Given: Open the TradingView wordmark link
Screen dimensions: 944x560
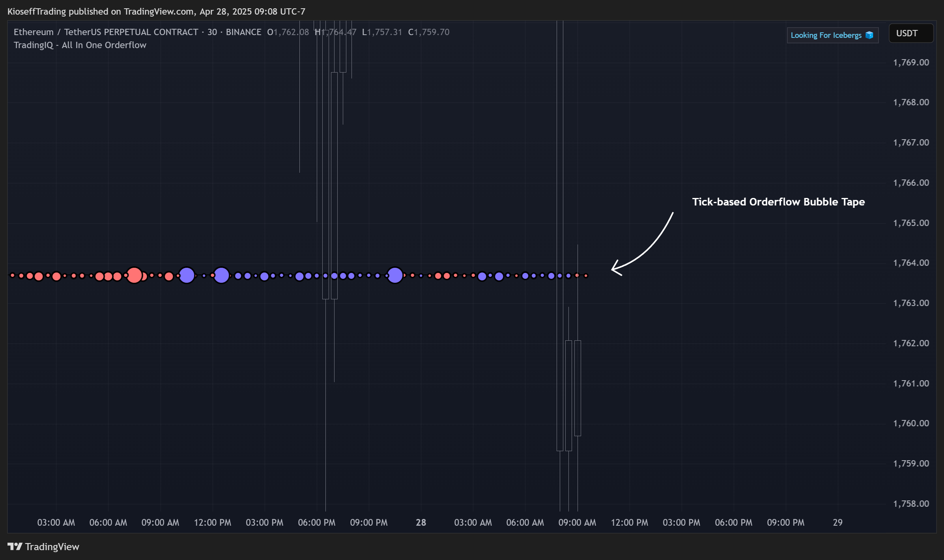Looking at the screenshot, I should coord(52,547).
